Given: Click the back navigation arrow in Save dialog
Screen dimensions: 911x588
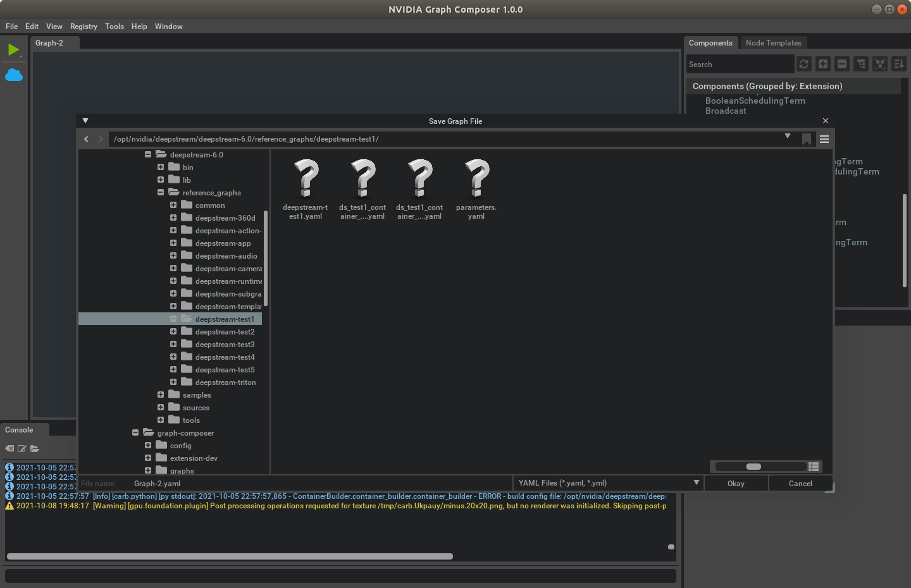Looking at the screenshot, I should point(87,139).
